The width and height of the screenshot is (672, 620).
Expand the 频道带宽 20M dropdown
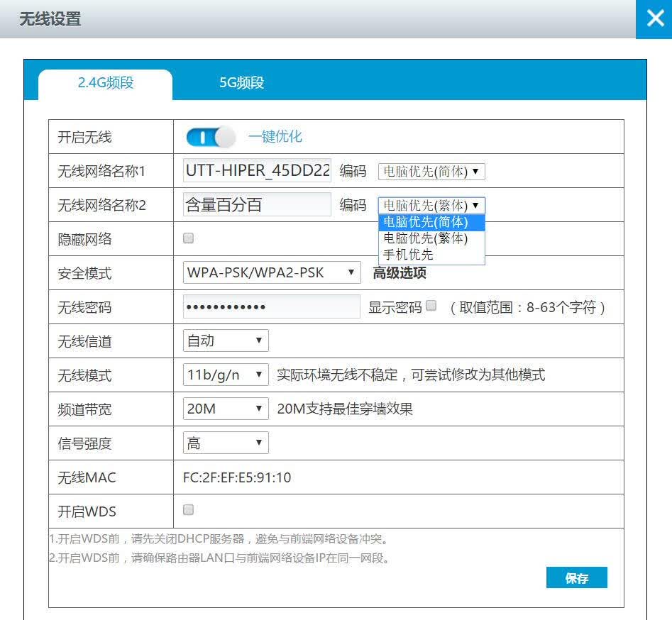226,409
